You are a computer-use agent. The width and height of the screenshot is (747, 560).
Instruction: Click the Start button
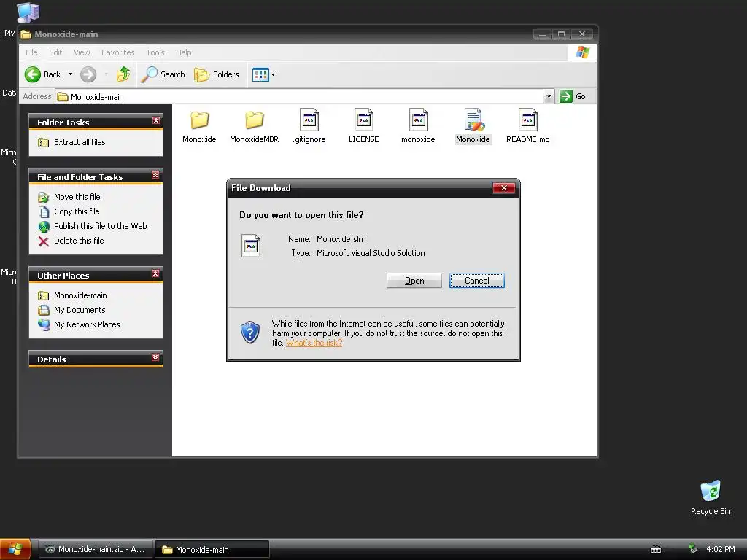tap(15, 550)
